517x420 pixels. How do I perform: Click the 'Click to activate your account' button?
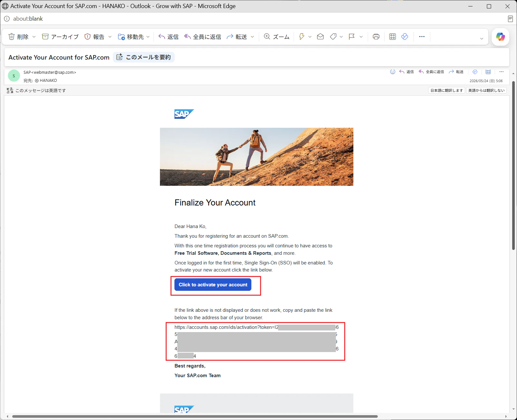click(x=213, y=285)
